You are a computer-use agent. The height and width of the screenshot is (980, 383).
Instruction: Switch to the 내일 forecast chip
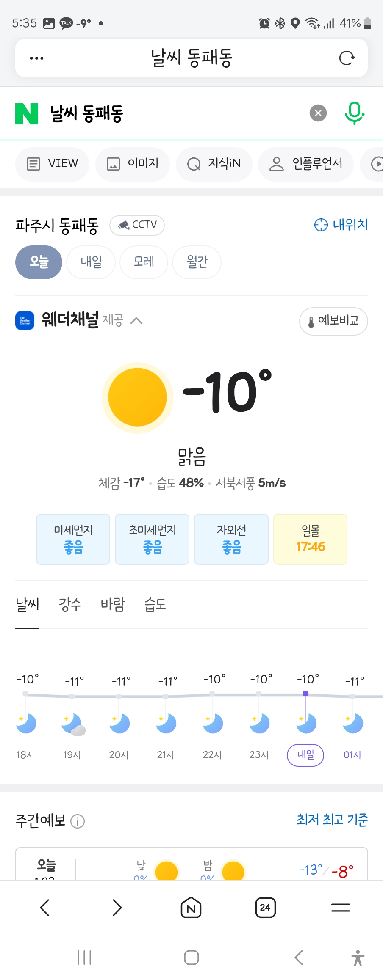[x=91, y=262]
